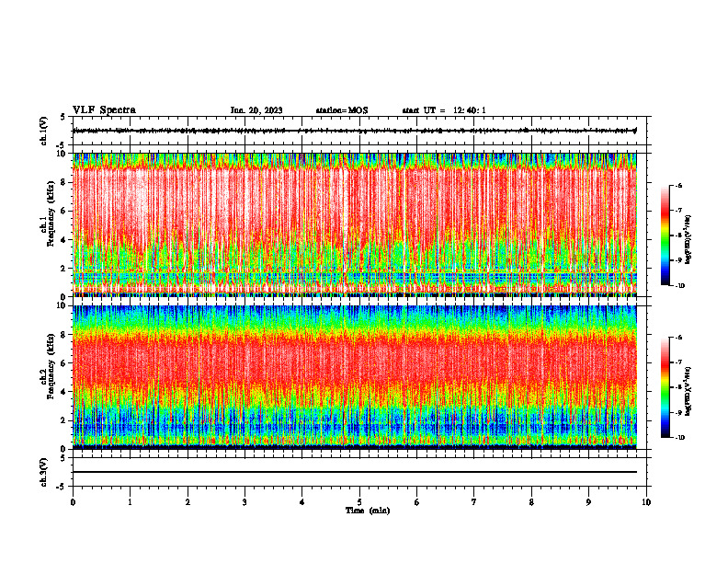The height and width of the screenshot is (563, 728).
Task: Click the "-6" tick on ch.2 color bar
Action: (x=678, y=338)
